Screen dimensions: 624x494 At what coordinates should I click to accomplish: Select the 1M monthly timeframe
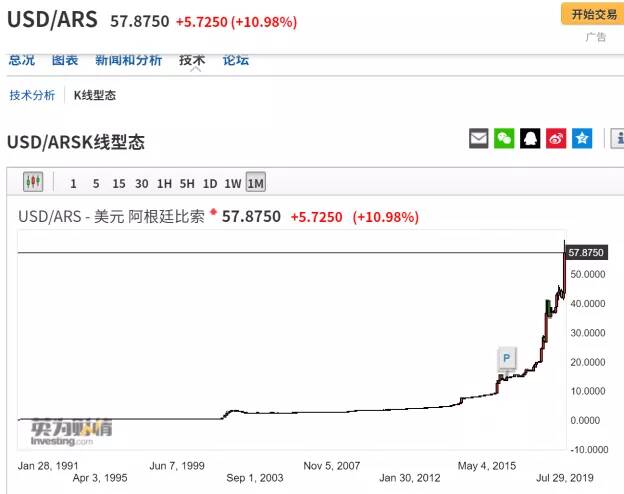click(255, 183)
